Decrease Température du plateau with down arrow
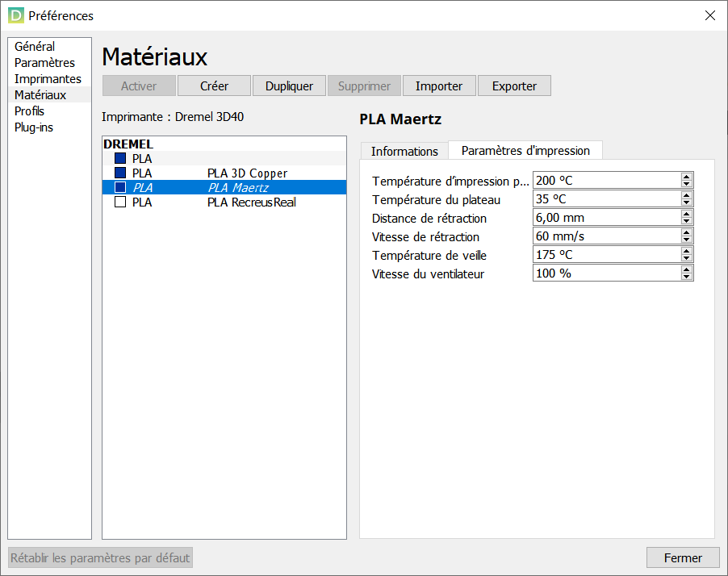728x576 pixels. (687, 202)
